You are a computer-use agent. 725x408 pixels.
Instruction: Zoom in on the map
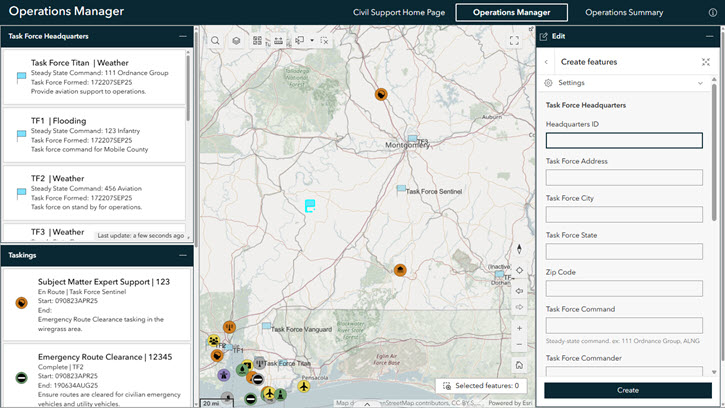coord(519,328)
